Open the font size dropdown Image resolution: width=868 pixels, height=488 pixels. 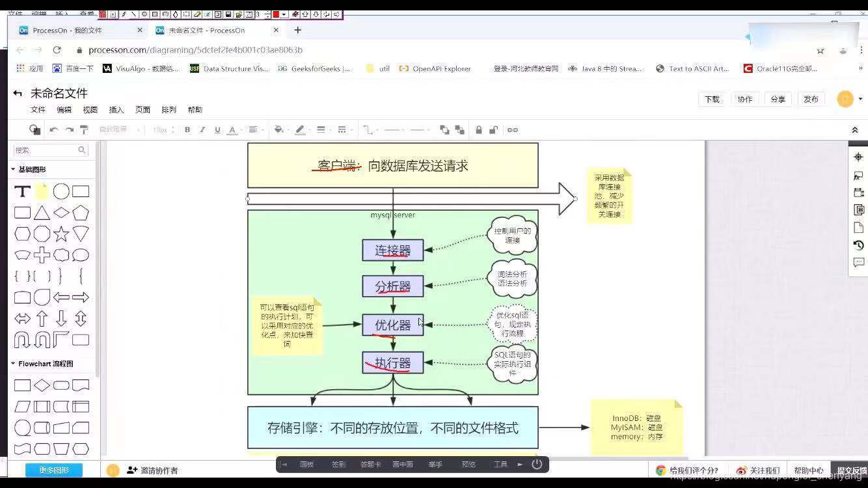pyautogui.click(x=163, y=129)
